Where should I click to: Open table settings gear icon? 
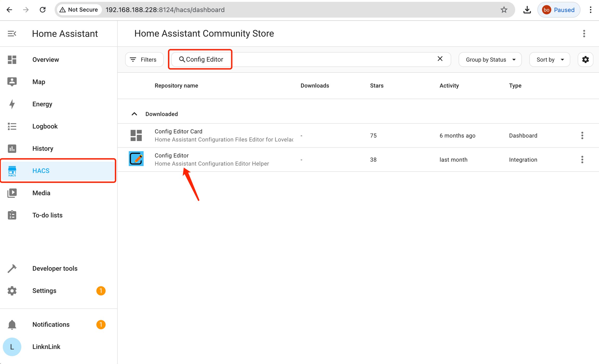pos(585,60)
